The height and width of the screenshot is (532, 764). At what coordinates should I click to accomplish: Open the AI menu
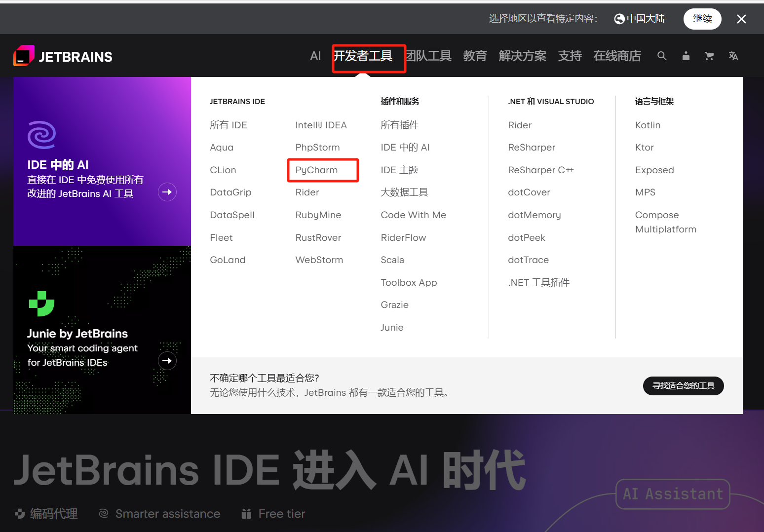pos(315,56)
